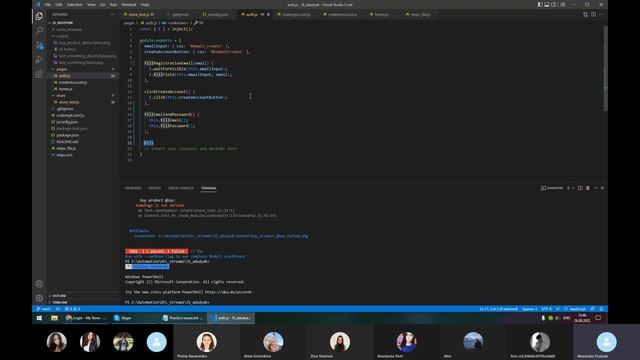Open the Search view in activity bar
This screenshot has width=640, height=360.
(x=39, y=31)
